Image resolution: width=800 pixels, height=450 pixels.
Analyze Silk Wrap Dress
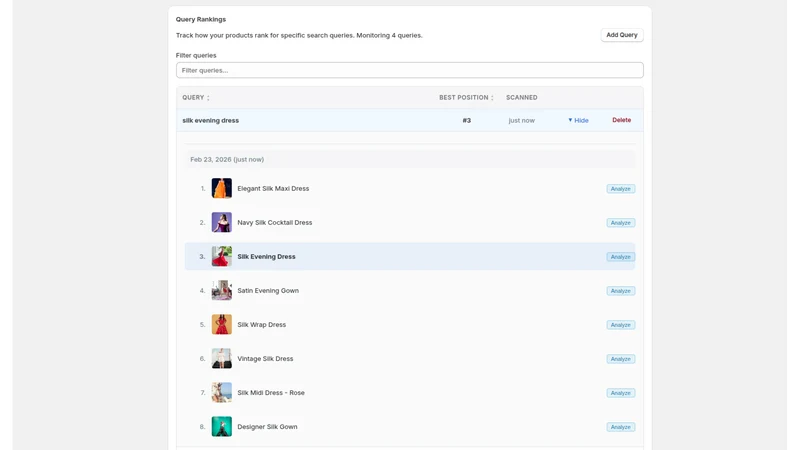coord(620,325)
